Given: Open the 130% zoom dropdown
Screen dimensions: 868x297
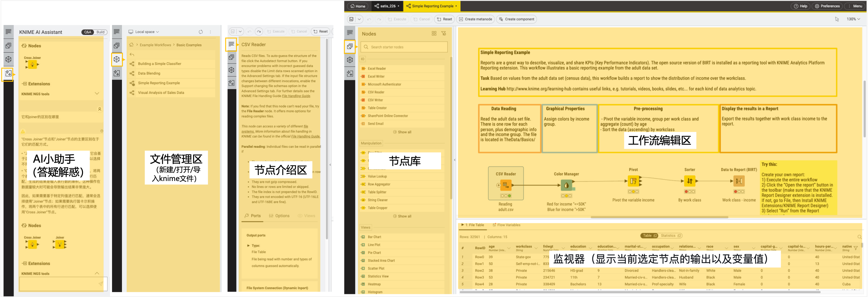Looking at the screenshot, I should coord(853,19).
